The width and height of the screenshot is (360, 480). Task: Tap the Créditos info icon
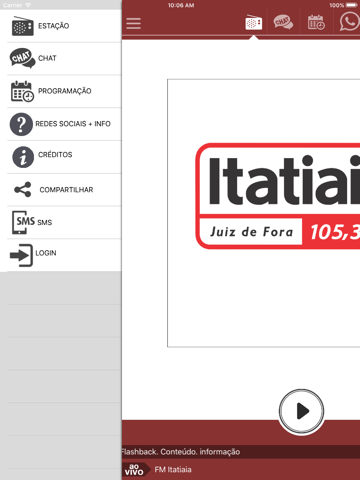[x=23, y=157]
